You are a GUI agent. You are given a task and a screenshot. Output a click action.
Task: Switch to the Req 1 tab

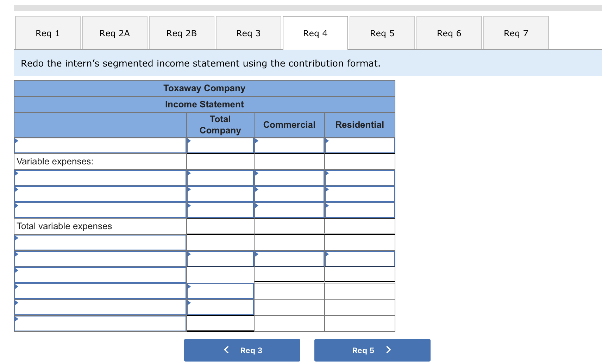click(48, 32)
